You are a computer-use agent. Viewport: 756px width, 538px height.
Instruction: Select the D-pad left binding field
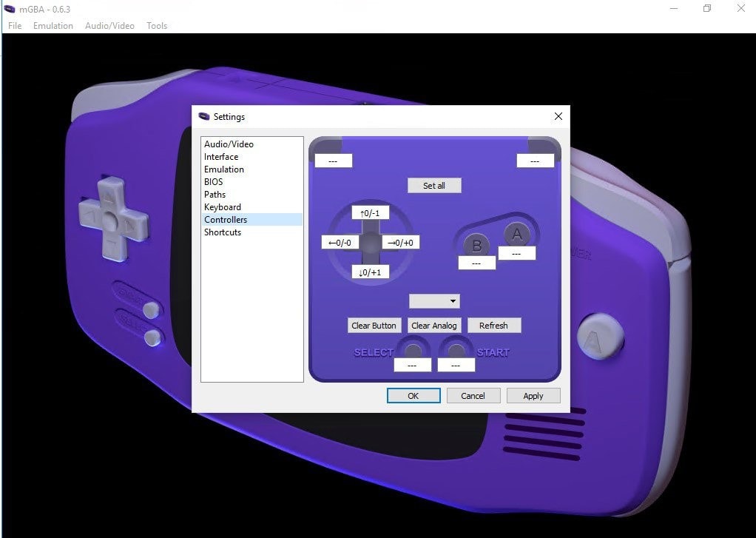coord(340,243)
